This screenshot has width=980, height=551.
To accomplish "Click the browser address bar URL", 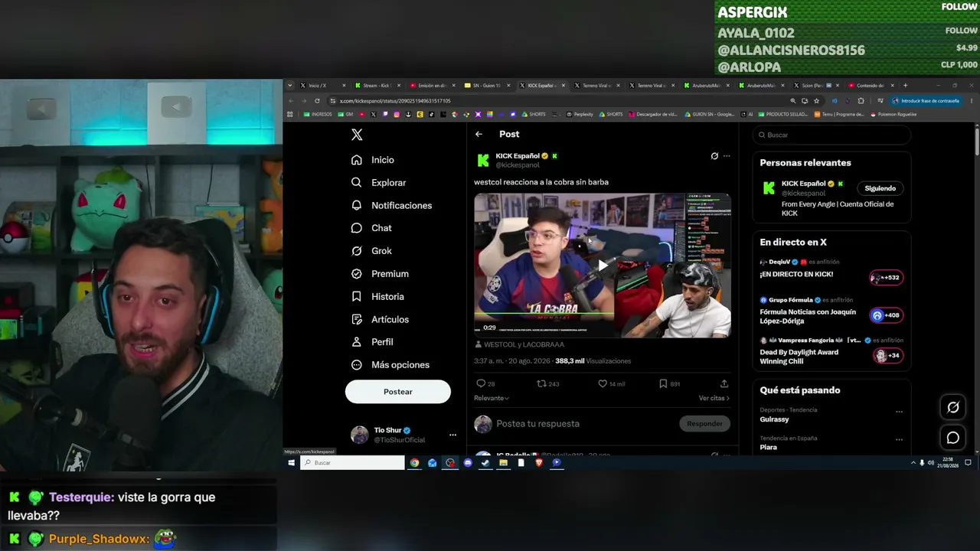I will point(395,101).
